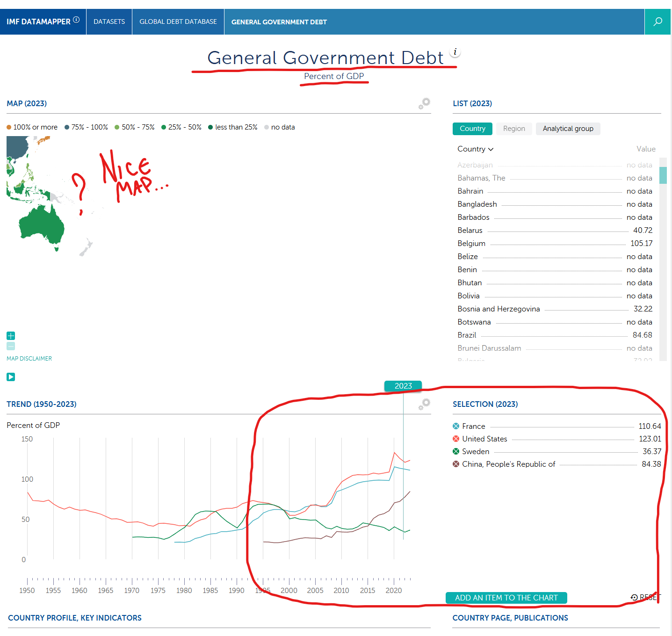
Task: Switch list to Analytical group tab
Action: click(568, 129)
